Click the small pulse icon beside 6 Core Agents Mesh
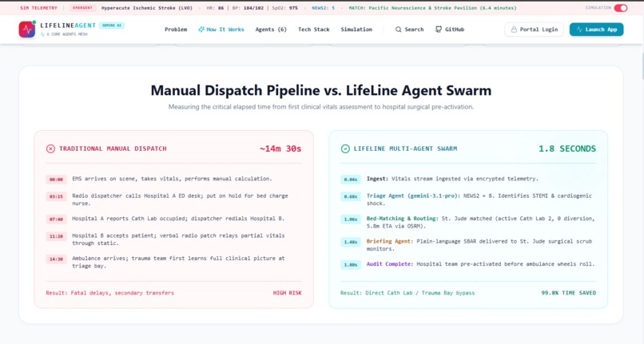The image size is (644, 344). [x=42, y=34]
